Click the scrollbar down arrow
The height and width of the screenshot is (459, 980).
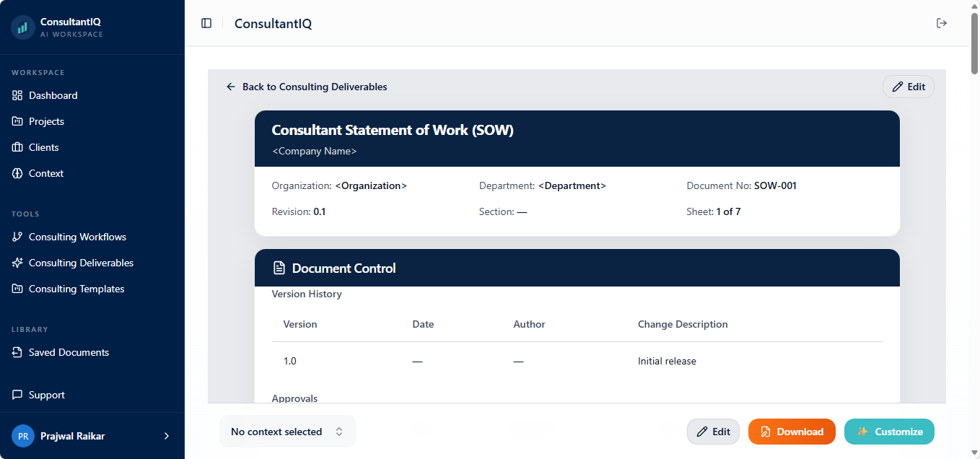click(974, 453)
